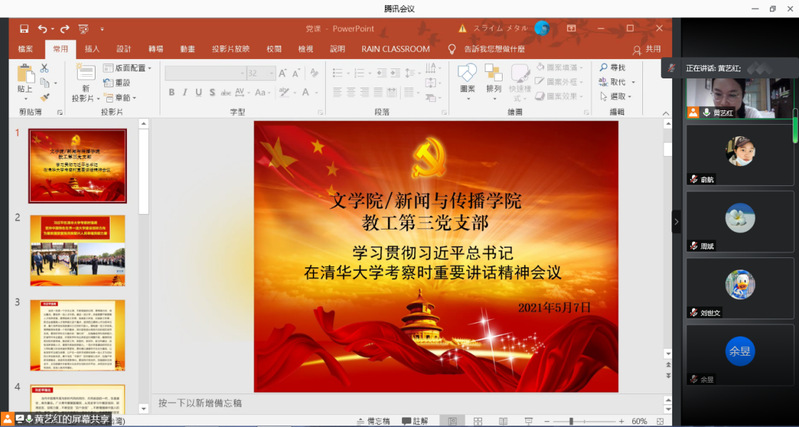Click the Arrange (排列) icon
The image size is (799, 427).
493,73
